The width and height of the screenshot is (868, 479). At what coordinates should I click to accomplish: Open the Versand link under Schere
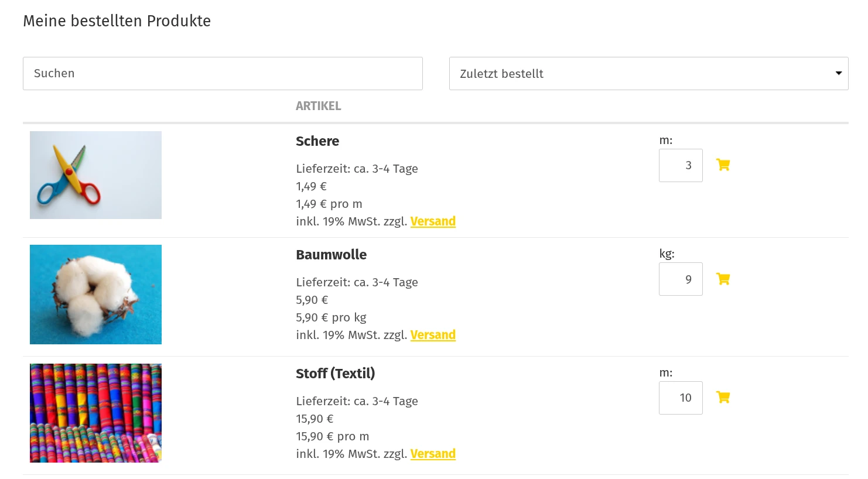coord(433,221)
